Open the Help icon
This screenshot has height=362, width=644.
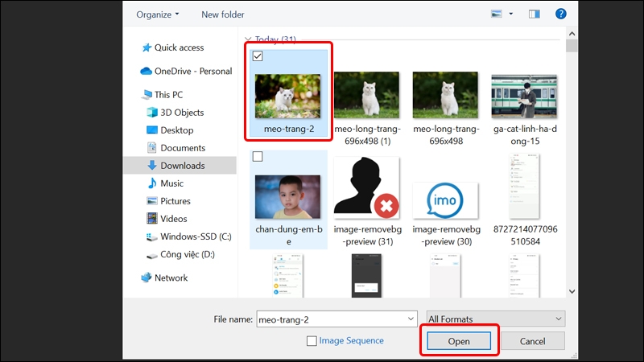pyautogui.click(x=560, y=14)
